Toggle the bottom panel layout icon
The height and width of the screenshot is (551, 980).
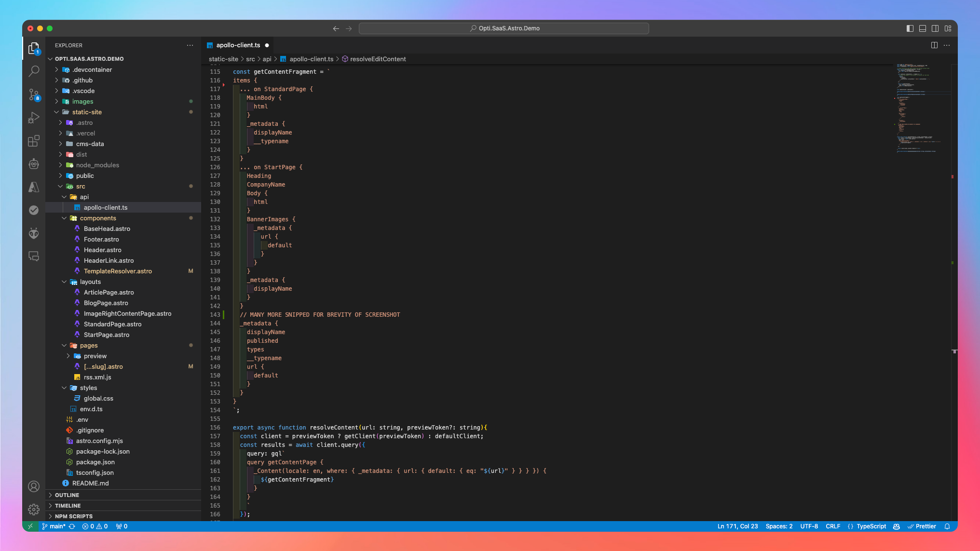923,28
